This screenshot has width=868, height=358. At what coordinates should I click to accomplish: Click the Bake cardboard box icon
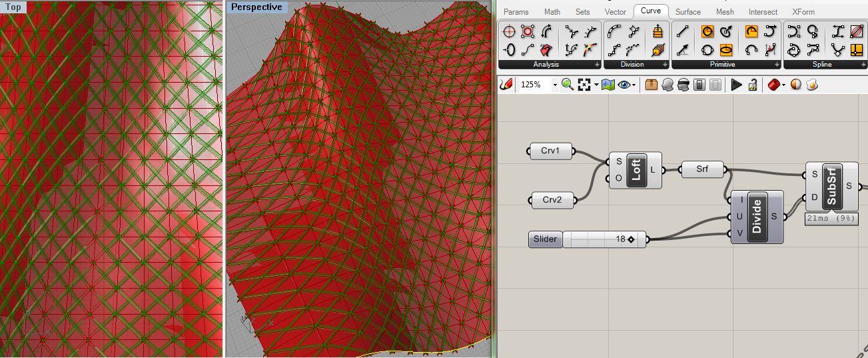click(x=651, y=85)
